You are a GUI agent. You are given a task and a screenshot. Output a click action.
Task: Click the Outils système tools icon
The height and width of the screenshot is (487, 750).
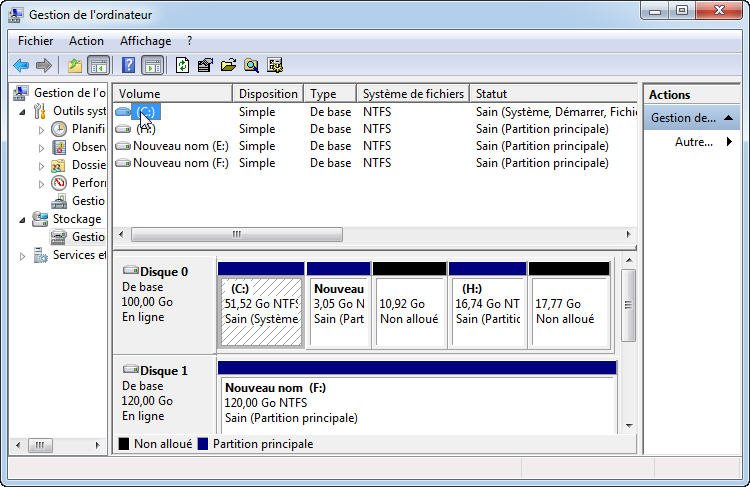40,111
